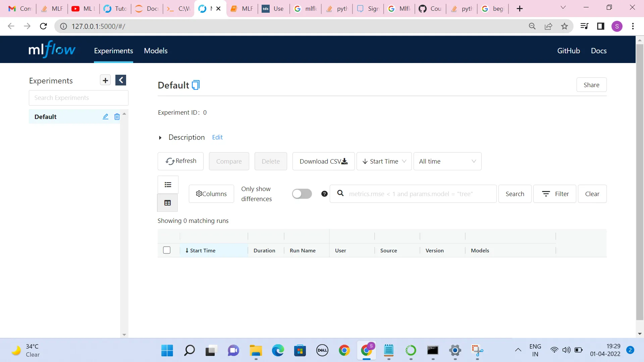Viewport: 644px width, 362px height.
Task: Collapse the Experiments sidebar with arrow icon
Action: 121,80
